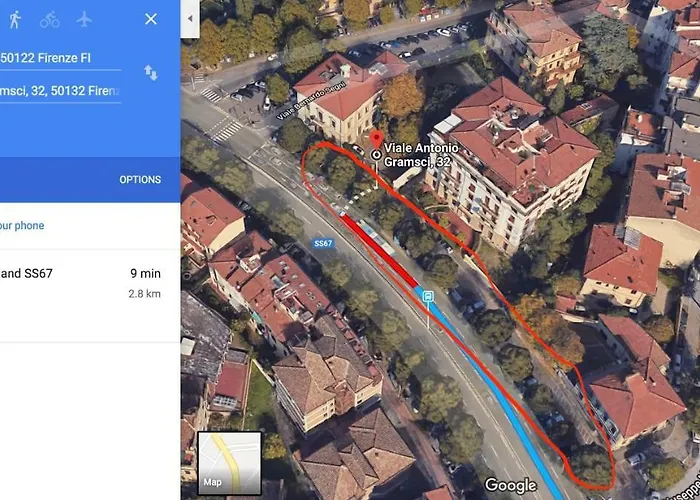Edit the starting point 50122 Firenze field
Viewport: 700px width, 500px height.
tap(60, 58)
